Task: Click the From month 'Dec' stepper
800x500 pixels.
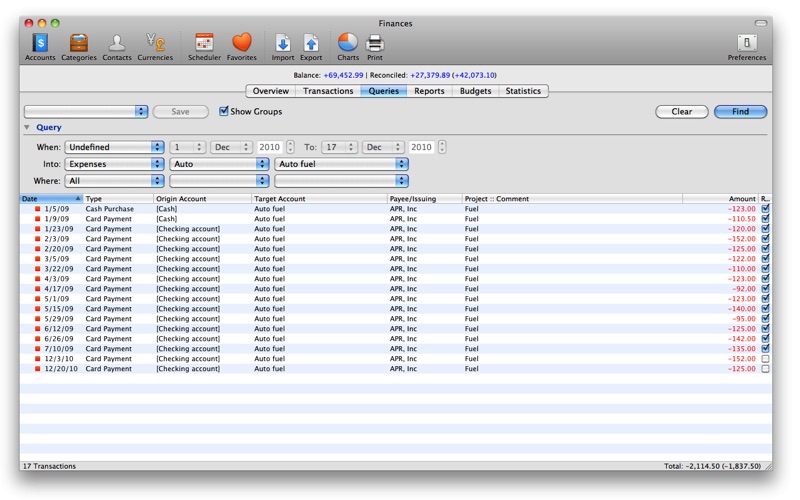Action: pos(231,147)
